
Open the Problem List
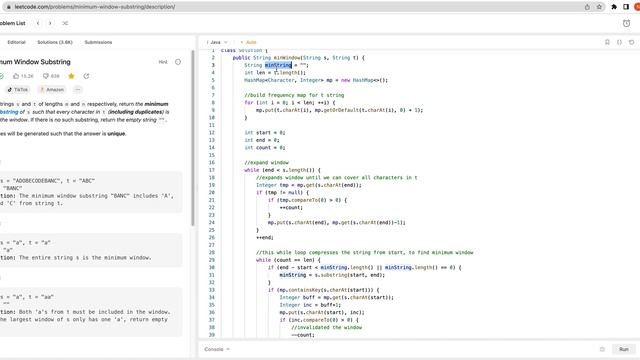12,23
